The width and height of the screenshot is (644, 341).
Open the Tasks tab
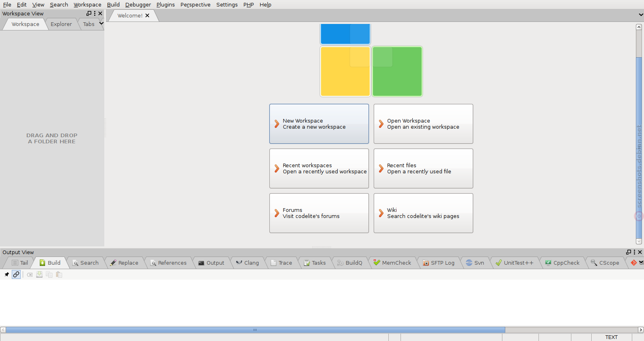click(x=315, y=263)
